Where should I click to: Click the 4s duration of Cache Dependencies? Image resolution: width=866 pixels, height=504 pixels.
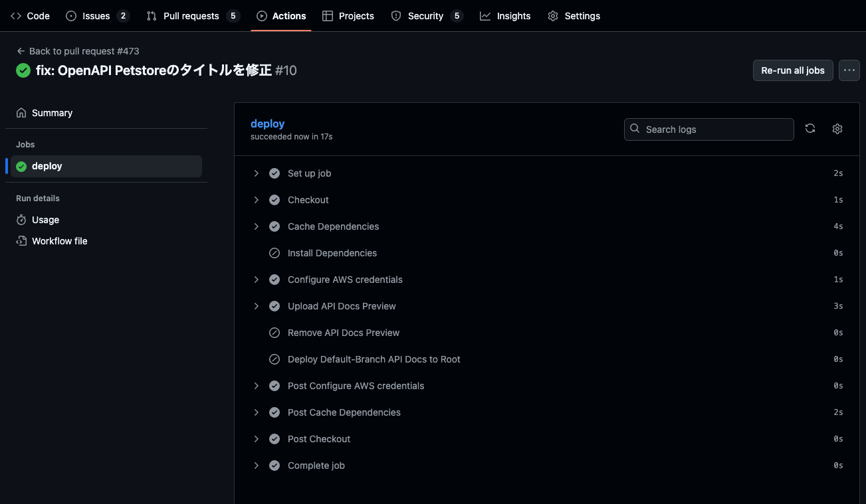(839, 226)
